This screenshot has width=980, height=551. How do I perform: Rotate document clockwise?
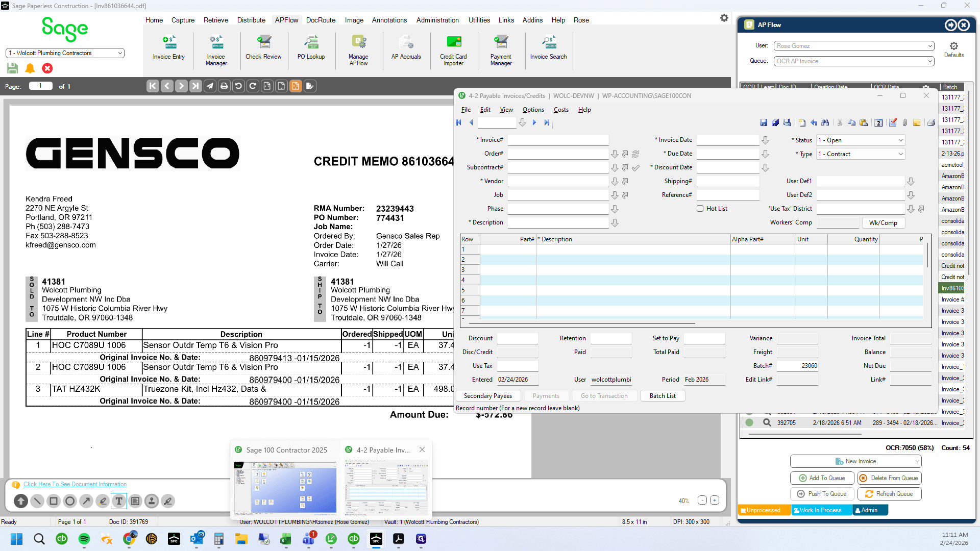coord(253,86)
